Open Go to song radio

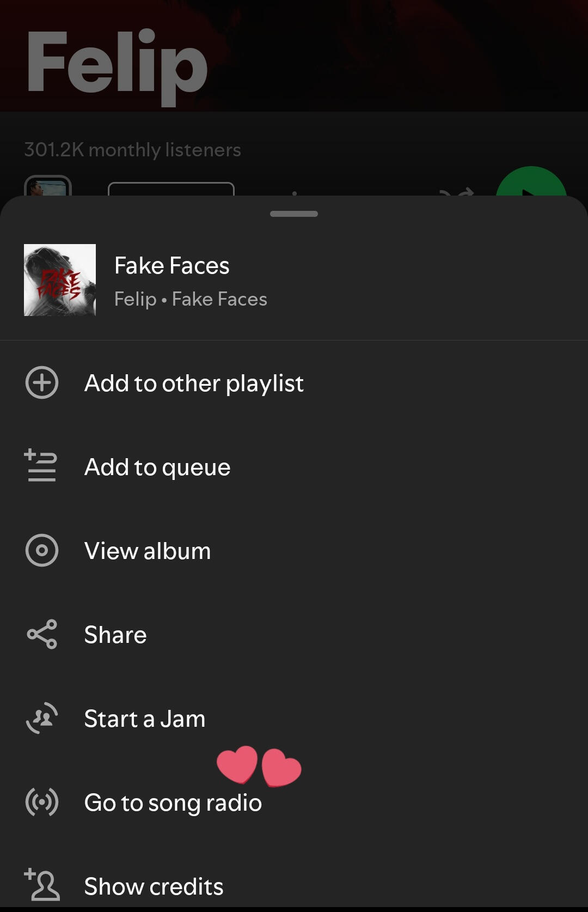173,803
